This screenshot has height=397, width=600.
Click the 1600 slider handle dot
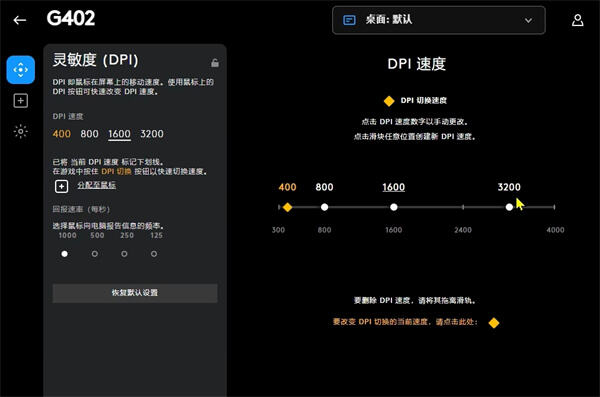(x=394, y=207)
